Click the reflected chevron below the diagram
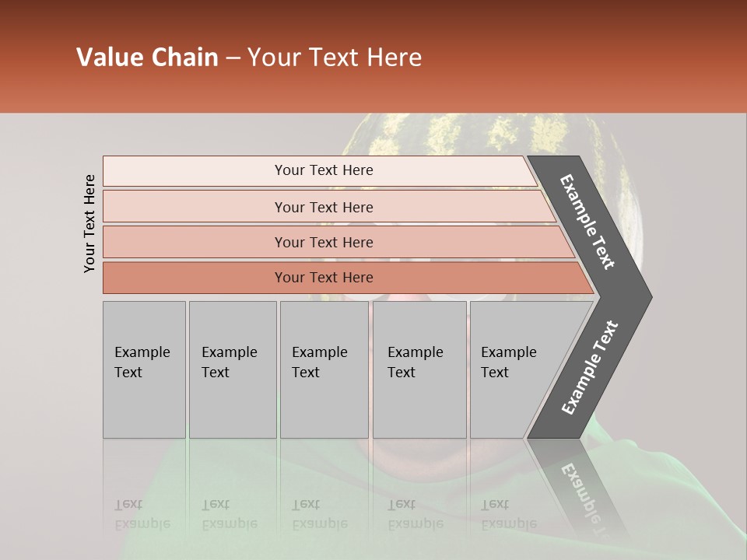This screenshot has width=747, height=560. 579,491
